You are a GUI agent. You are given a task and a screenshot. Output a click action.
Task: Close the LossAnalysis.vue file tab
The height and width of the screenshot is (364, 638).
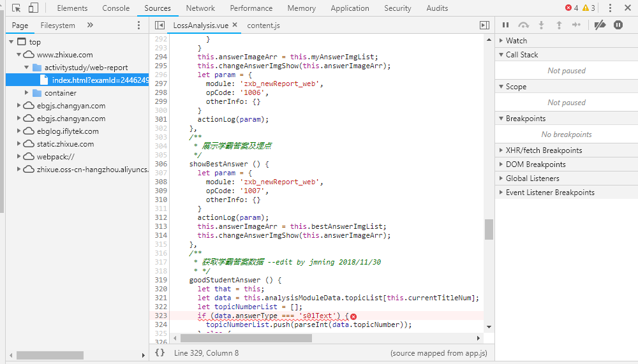pyautogui.click(x=235, y=25)
